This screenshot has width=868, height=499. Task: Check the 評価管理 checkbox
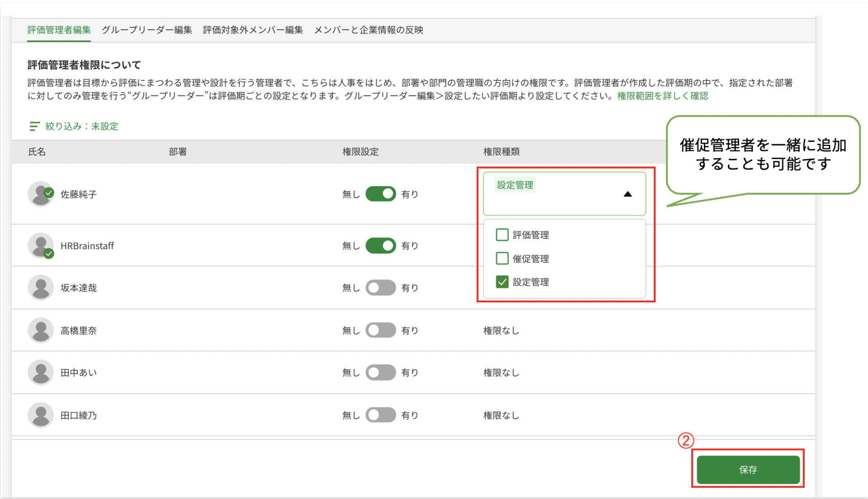[502, 235]
